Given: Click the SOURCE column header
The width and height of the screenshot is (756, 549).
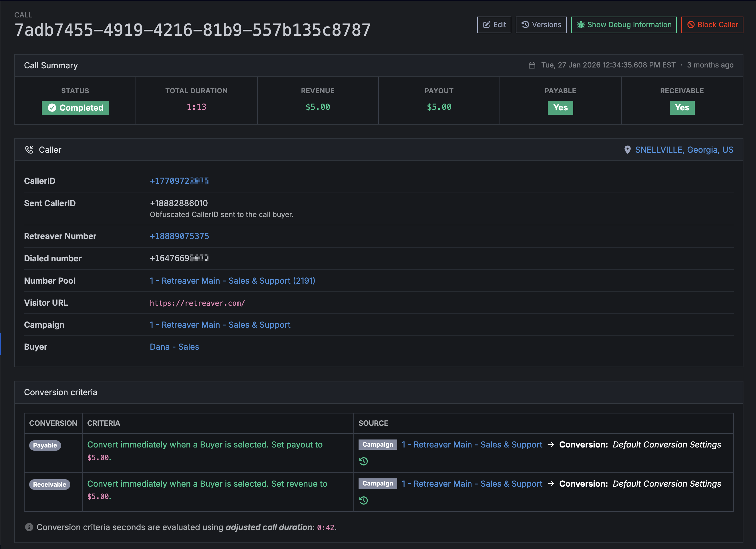Looking at the screenshot, I should [x=373, y=423].
